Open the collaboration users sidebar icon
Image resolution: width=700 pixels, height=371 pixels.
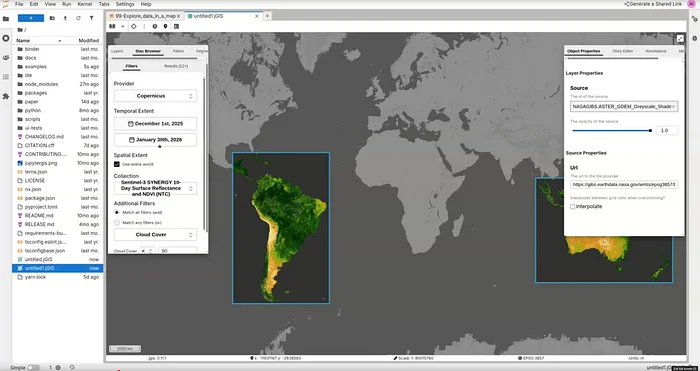pos(6,58)
